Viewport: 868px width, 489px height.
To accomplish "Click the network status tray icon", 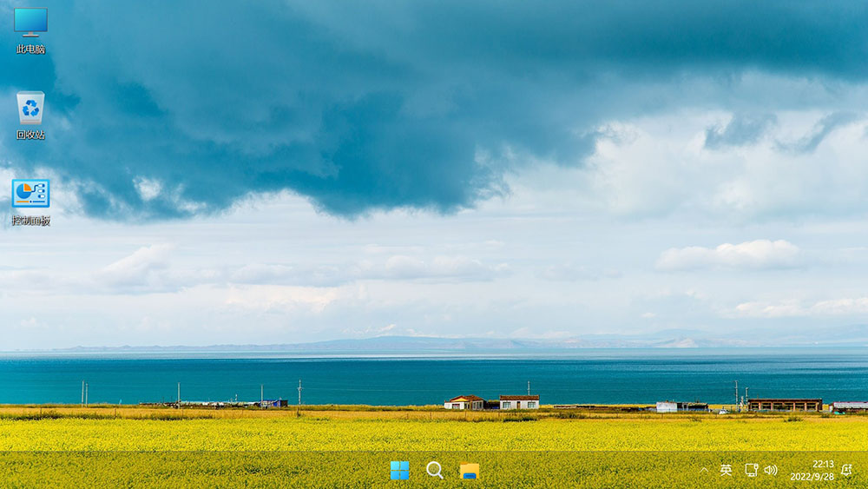I will [x=751, y=470].
